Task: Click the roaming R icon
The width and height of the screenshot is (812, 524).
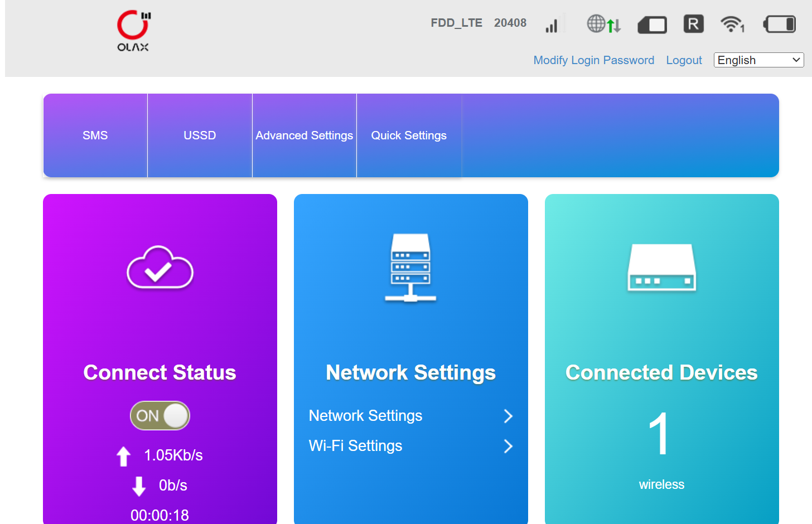Action: (x=693, y=24)
